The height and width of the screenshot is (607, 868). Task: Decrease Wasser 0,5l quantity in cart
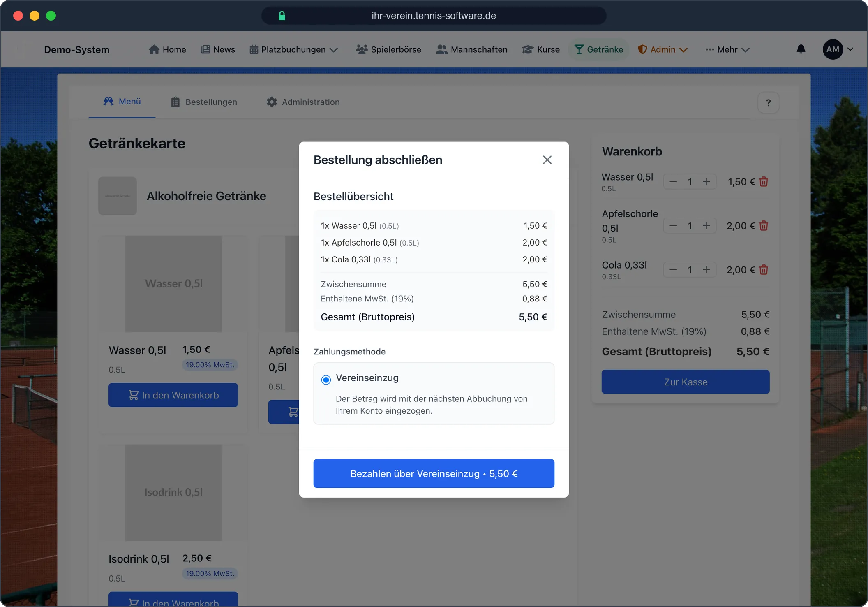(673, 181)
